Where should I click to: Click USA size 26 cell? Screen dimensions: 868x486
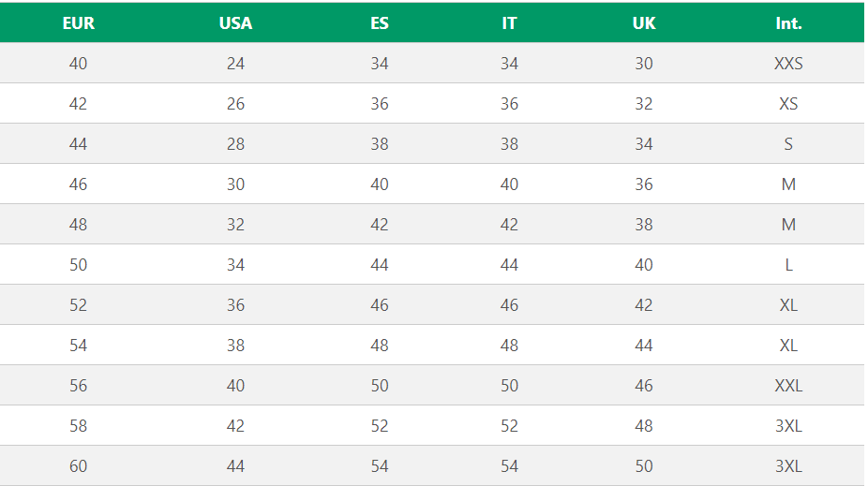235,104
